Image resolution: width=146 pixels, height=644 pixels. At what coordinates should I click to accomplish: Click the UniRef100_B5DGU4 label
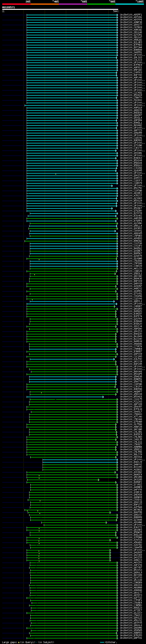tap(131, 163)
